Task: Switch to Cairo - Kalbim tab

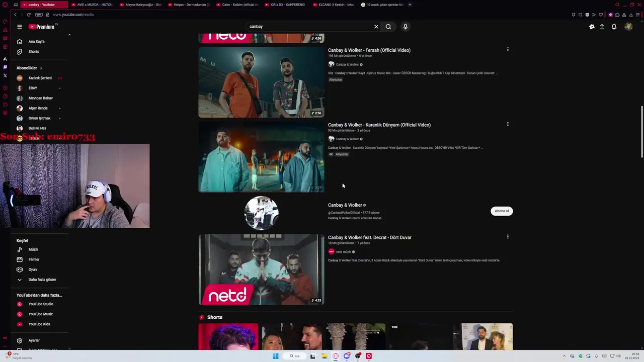Action: 238,5
